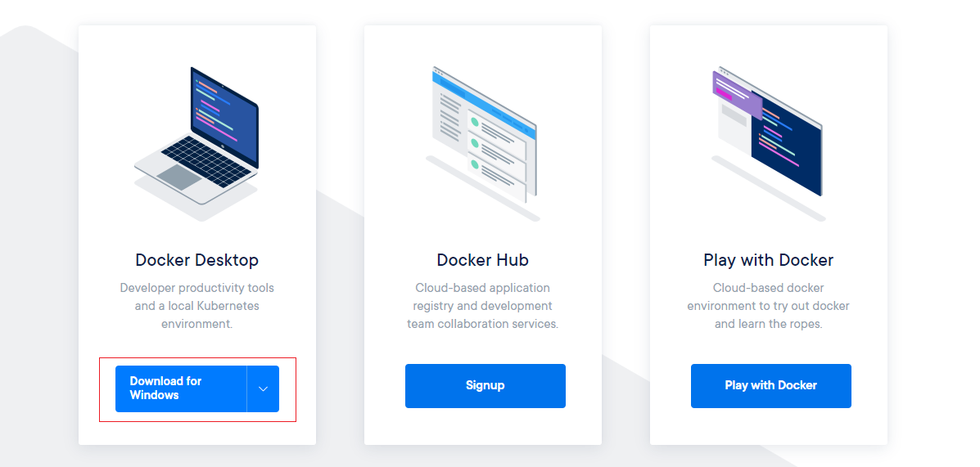Screen dimensions: 980x467
Task: Click the purple popup in Play with Docker graphic
Action: pyautogui.click(x=738, y=95)
